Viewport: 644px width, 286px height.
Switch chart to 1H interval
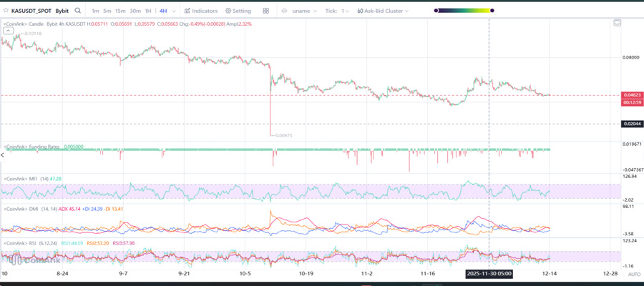[147, 11]
